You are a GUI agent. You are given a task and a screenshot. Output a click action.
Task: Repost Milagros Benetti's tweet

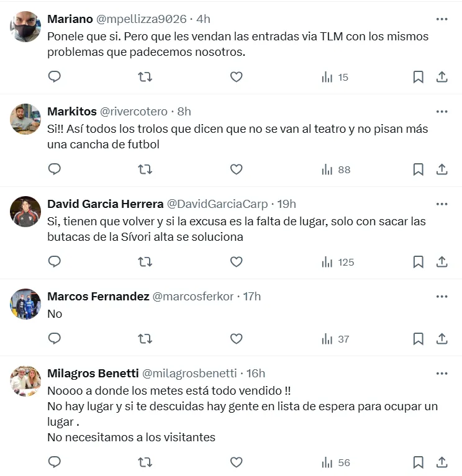145,462
